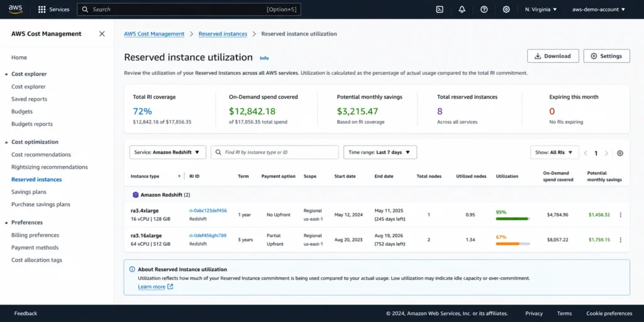
Task: Open CloudShell terminal icon
Action: [440, 9]
